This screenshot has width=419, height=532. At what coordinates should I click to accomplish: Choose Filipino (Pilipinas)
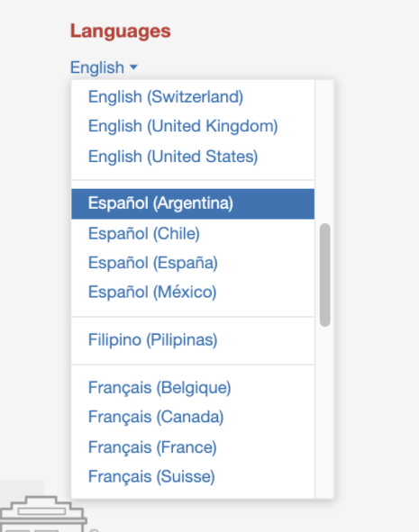click(x=193, y=340)
